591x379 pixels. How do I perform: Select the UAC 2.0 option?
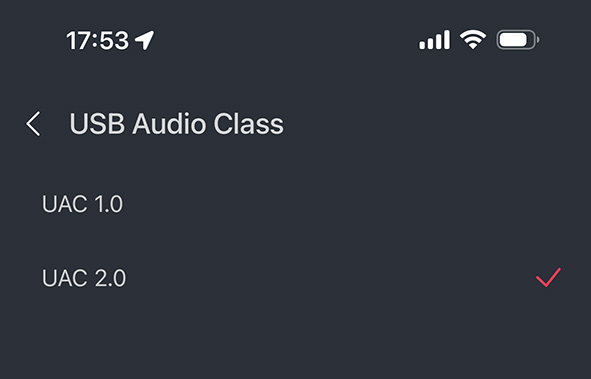click(296, 278)
